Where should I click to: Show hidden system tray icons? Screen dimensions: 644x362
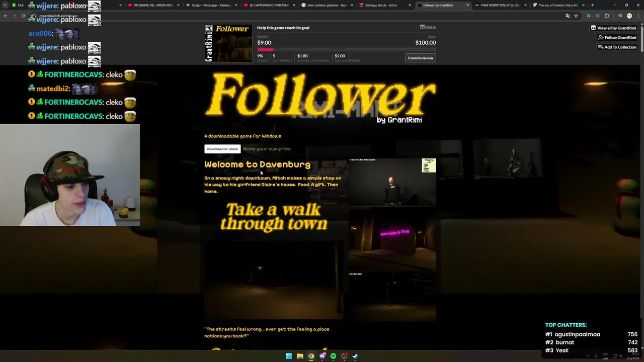(587, 356)
